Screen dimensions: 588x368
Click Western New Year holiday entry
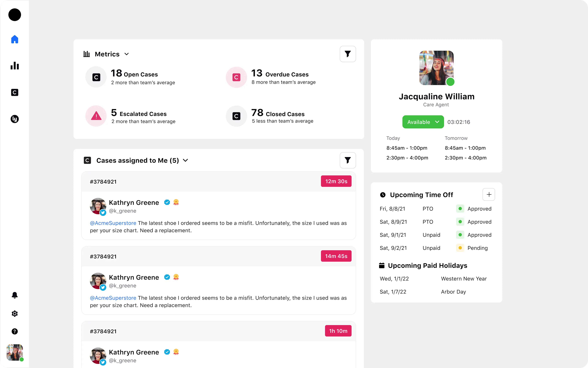464,278
